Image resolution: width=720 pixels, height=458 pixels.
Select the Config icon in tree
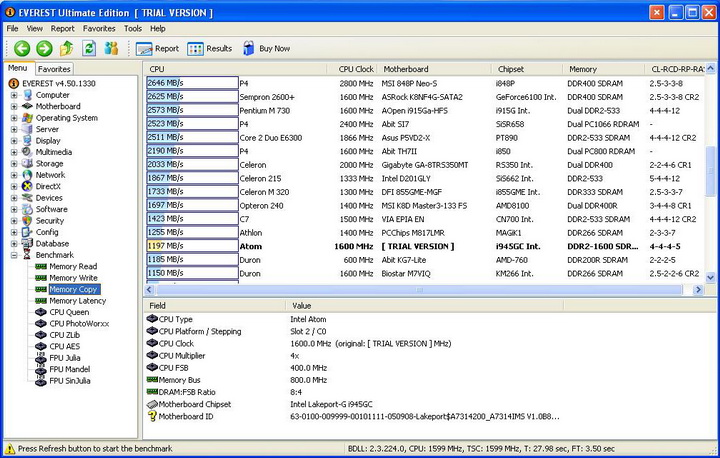click(28, 232)
